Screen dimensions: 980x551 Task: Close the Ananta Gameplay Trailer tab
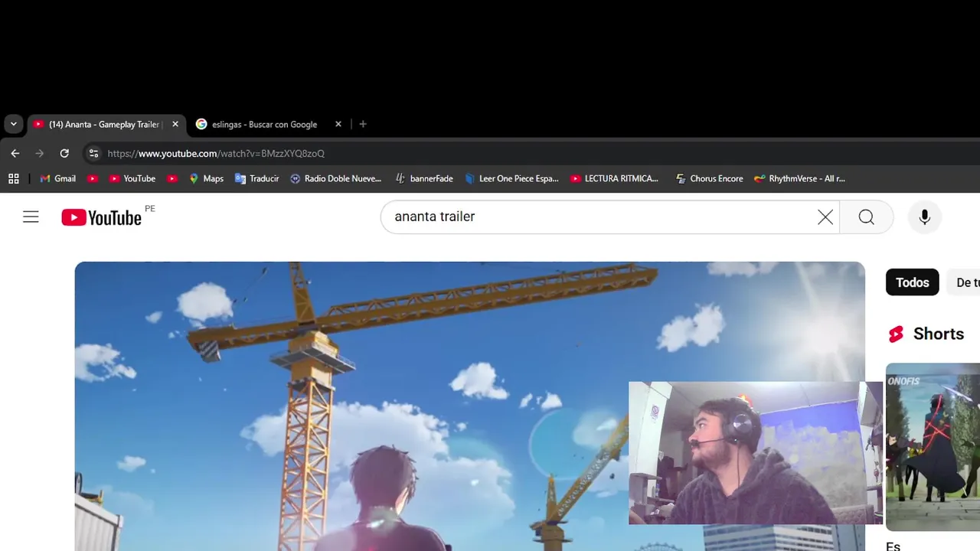[x=175, y=124]
